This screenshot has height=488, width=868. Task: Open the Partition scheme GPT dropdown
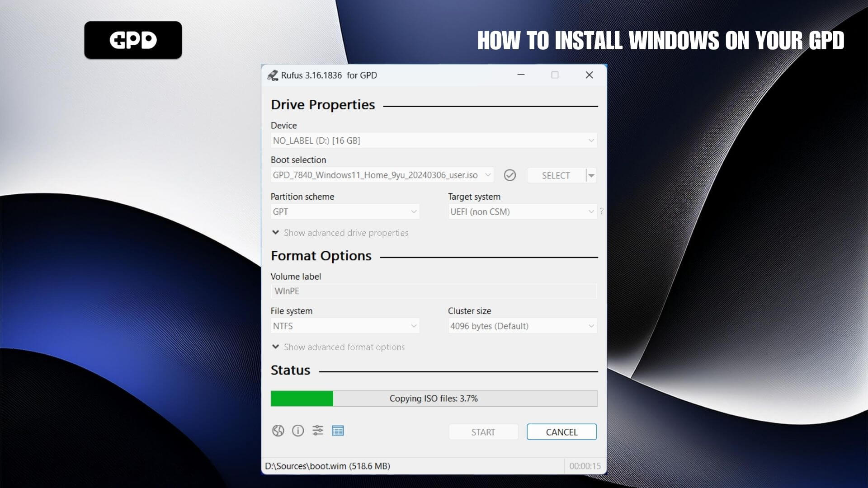pos(344,211)
